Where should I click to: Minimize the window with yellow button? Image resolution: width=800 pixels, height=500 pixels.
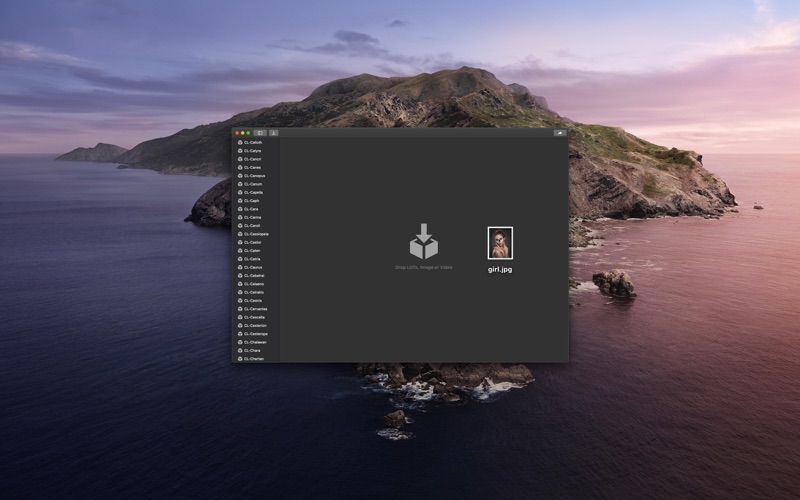point(242,133)
